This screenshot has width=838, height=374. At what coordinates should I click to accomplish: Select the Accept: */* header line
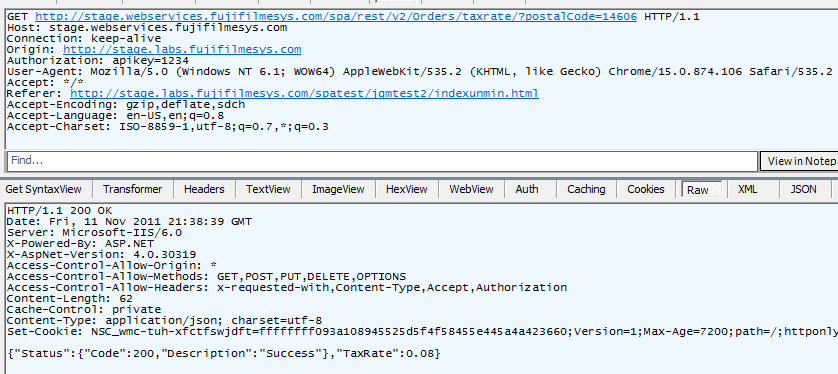point(45,82)
